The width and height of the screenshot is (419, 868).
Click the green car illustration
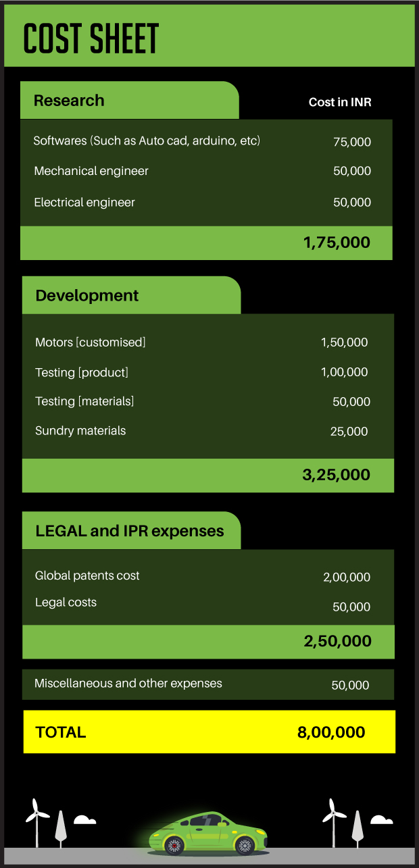tap(208, 833)
